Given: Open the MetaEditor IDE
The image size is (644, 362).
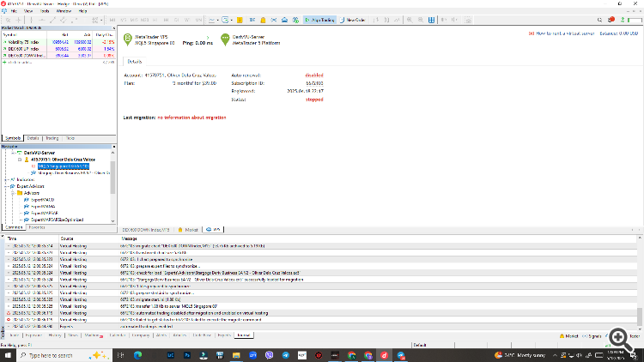Looking at the screenshot, I should tap(252, 20).
